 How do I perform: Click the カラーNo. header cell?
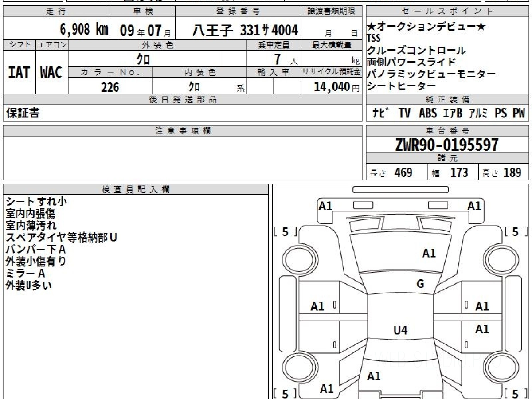pyautogui.click(x=110, y=72)
